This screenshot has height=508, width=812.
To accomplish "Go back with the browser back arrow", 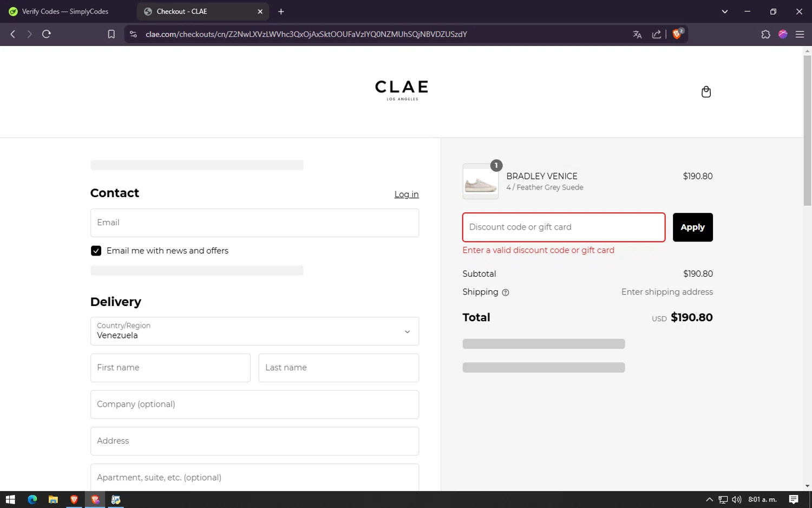I will click(13, 34).
